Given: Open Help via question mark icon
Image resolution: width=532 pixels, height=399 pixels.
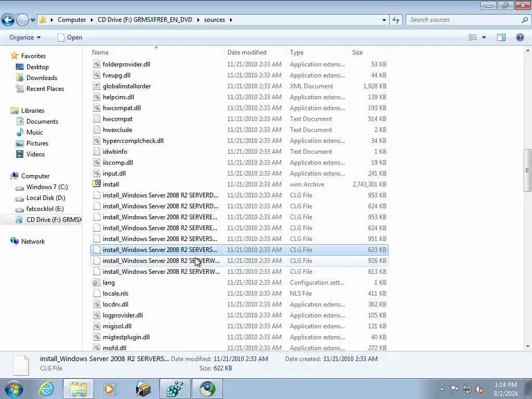Looking at the screenshot, I should tap(520, 37).
